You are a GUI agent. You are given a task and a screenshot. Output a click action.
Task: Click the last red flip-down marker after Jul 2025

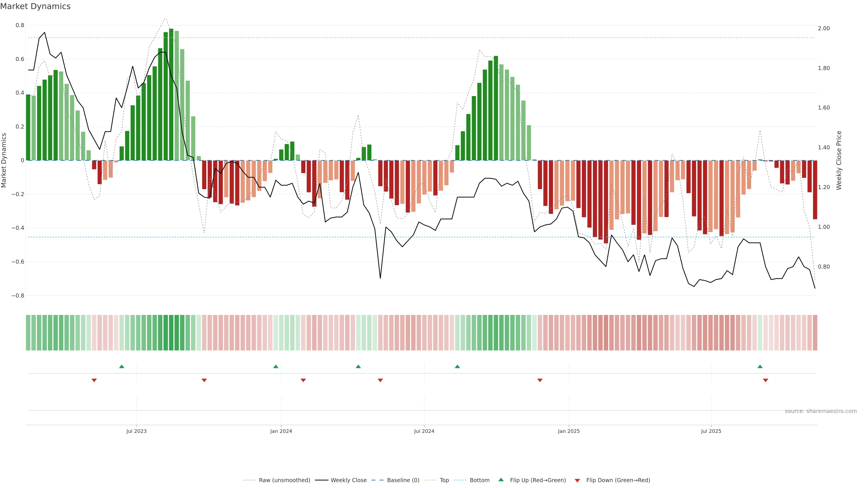click(766, 380)
